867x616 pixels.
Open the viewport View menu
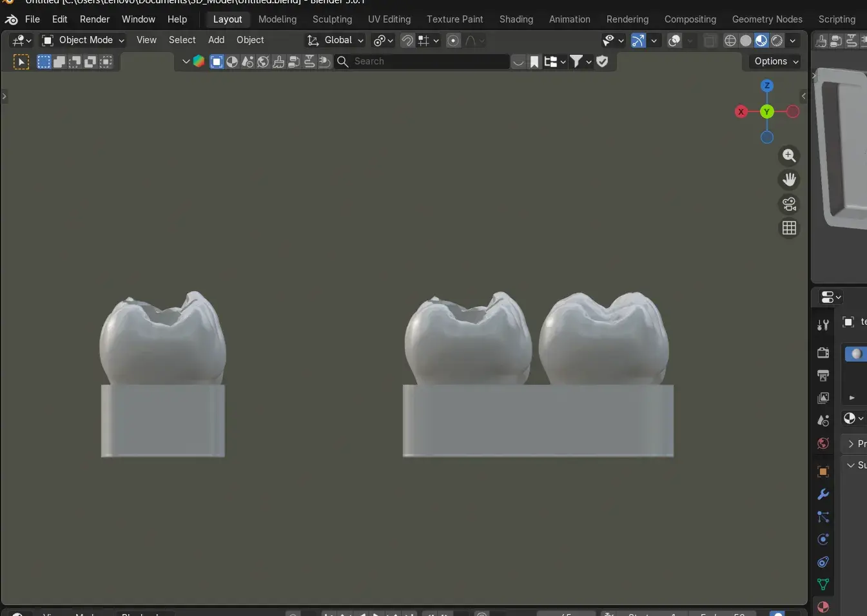(x=146, y=40)
